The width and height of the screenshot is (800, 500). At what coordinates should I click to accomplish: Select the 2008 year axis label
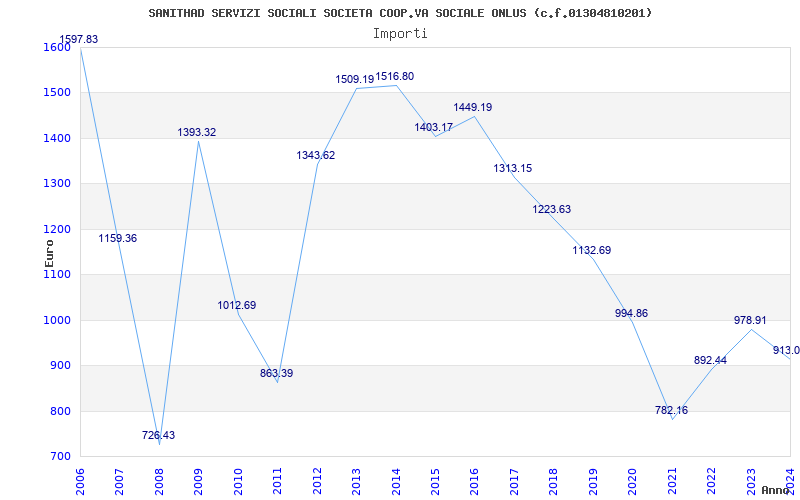159,481
